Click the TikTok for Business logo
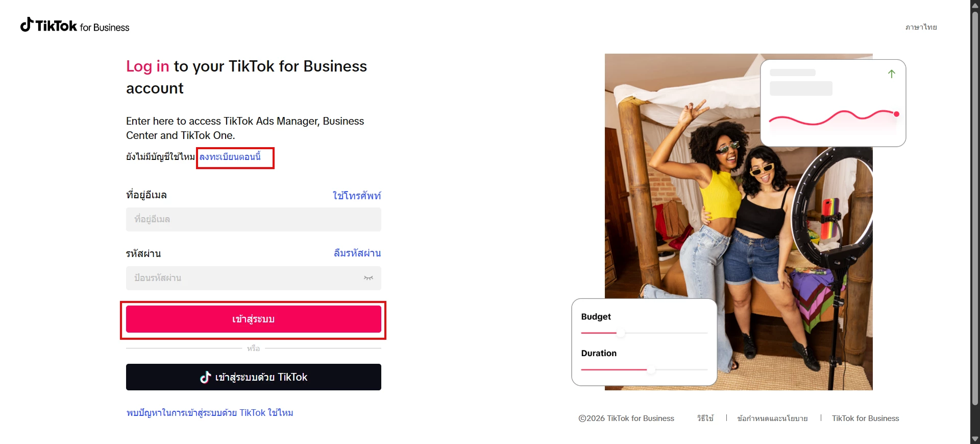 75,26
